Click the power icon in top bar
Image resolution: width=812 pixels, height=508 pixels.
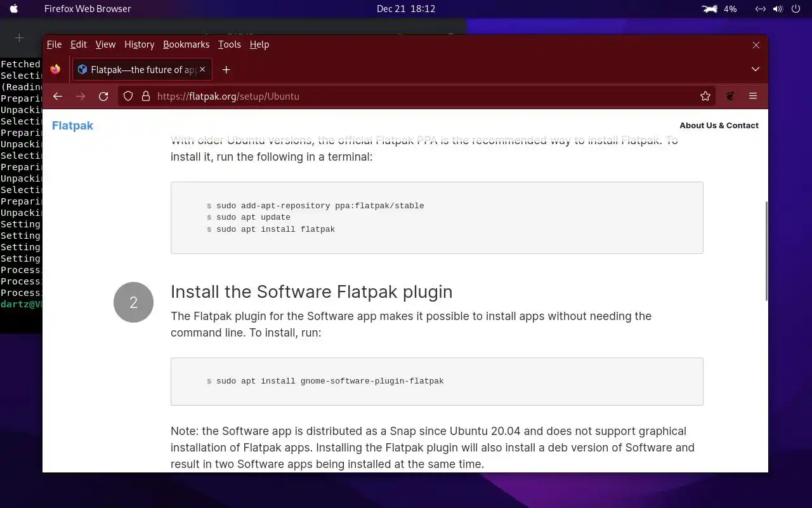796,9
